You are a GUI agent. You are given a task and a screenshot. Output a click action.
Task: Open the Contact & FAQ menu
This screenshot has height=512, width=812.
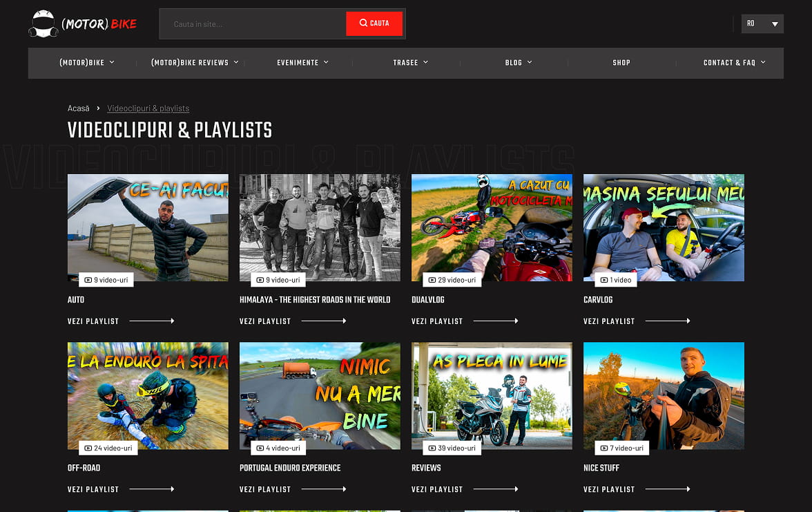(x=734, y=63)
